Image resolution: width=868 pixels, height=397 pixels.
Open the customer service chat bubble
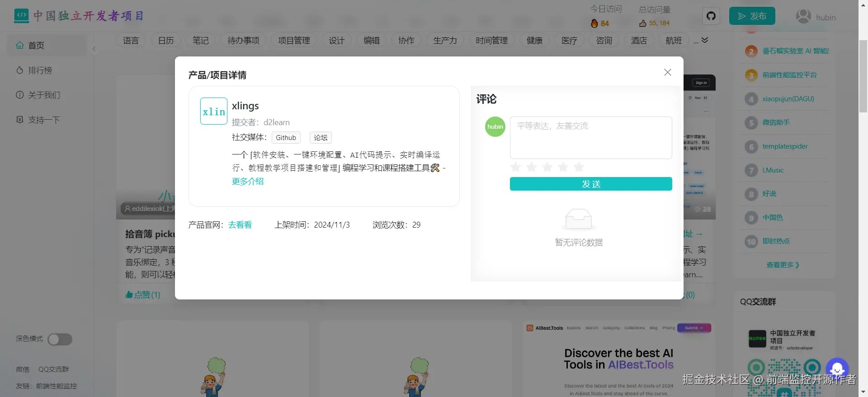coord(837,369)
